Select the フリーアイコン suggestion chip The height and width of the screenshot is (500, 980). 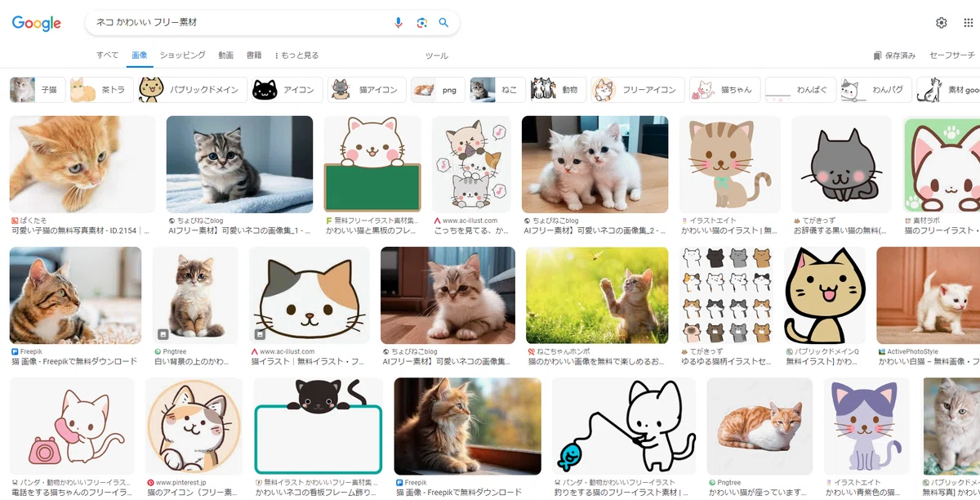point(638,90)
